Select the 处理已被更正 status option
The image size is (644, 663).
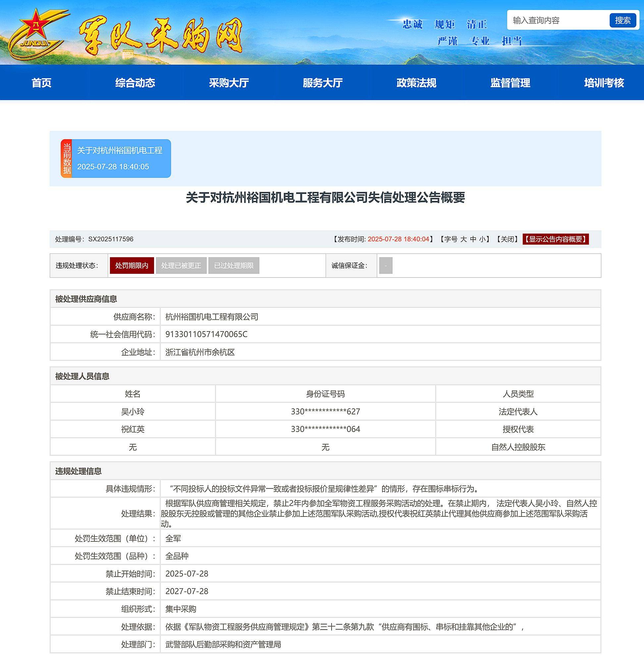click(182, 266)
